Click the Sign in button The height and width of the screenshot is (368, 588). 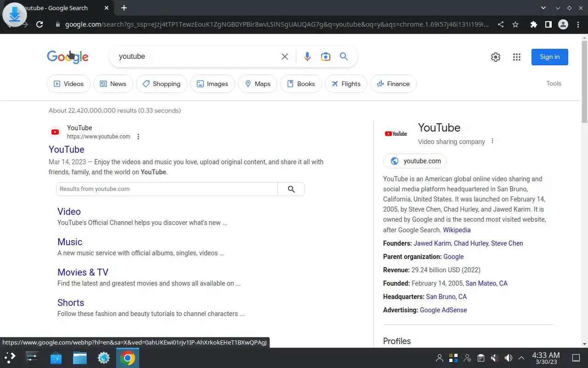tap(549, 57)
